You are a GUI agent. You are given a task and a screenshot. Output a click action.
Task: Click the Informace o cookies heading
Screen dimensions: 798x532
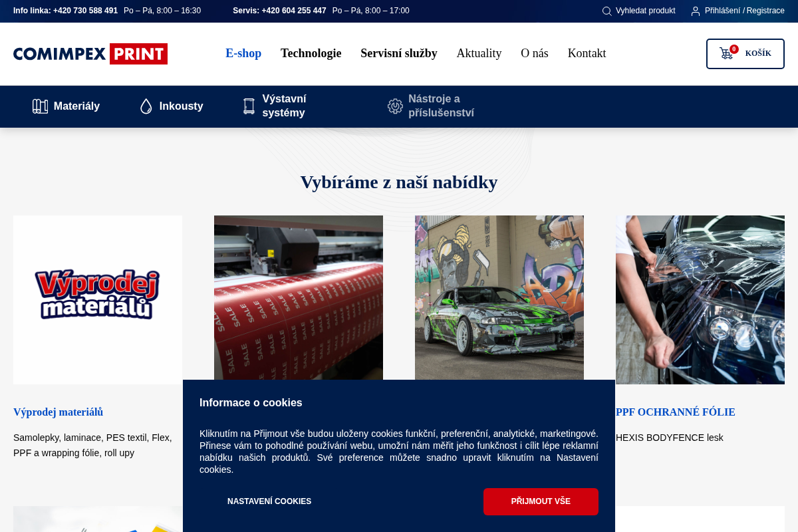(x=251, y=403)
